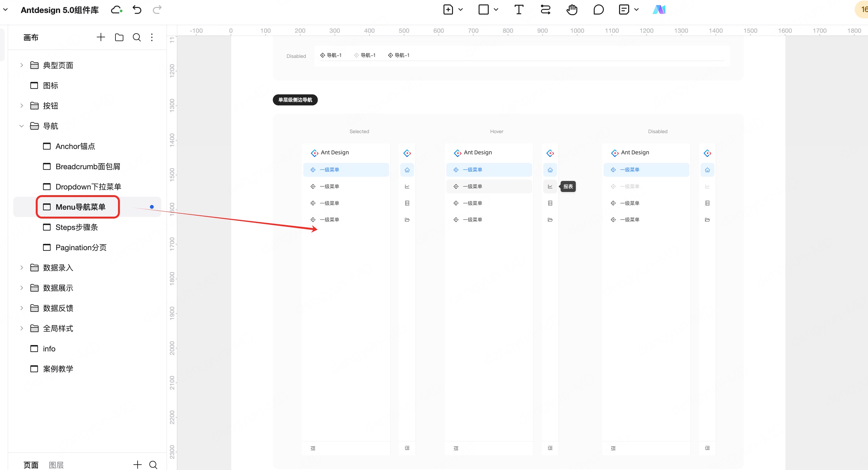Viewport: 868px width, 470px height.
Task: Click chart icon in Hover collapsed sidebar
Action: tap(550, 186)
